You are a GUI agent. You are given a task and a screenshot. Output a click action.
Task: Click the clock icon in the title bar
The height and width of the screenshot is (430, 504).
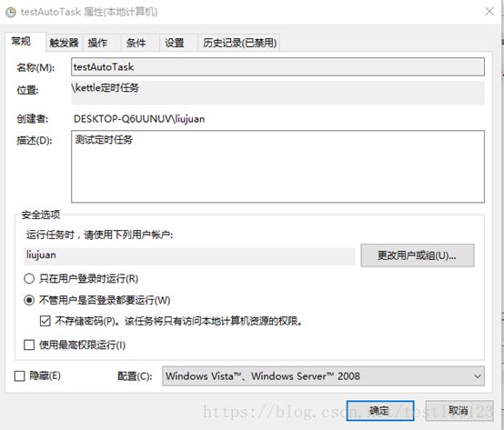[x=11, y=12]
